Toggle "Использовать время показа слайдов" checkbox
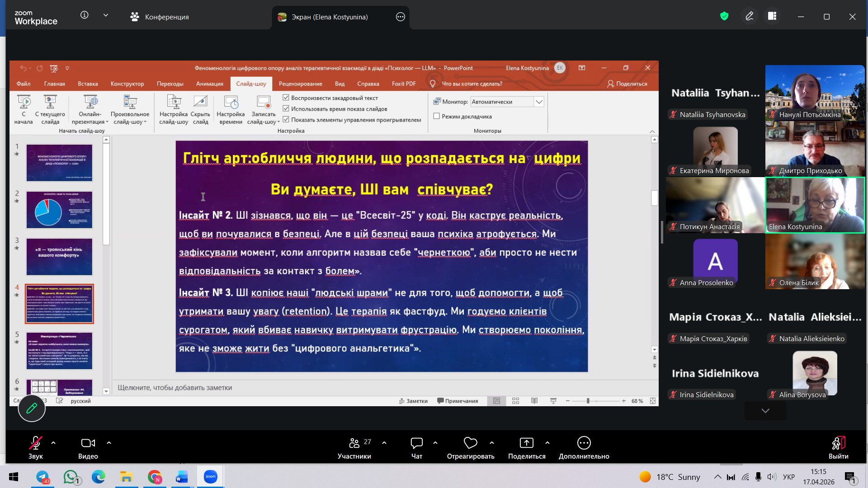 [x=286, y=108]
